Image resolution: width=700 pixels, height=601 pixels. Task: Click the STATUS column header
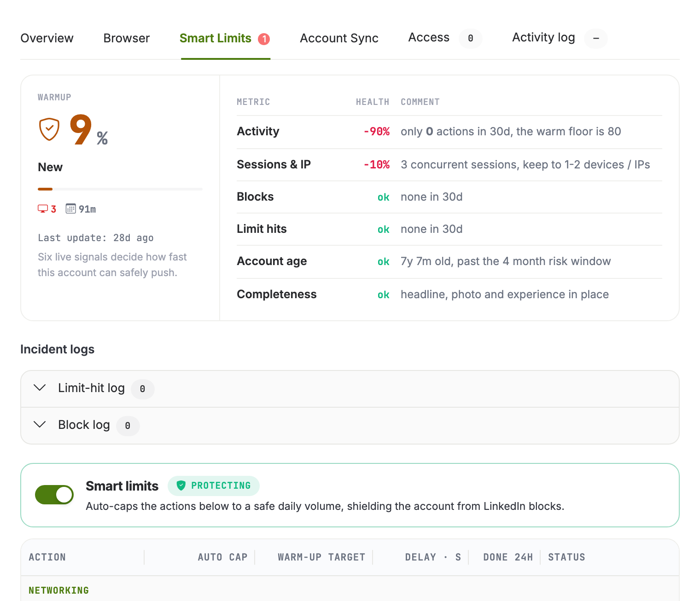pos(566,557)
